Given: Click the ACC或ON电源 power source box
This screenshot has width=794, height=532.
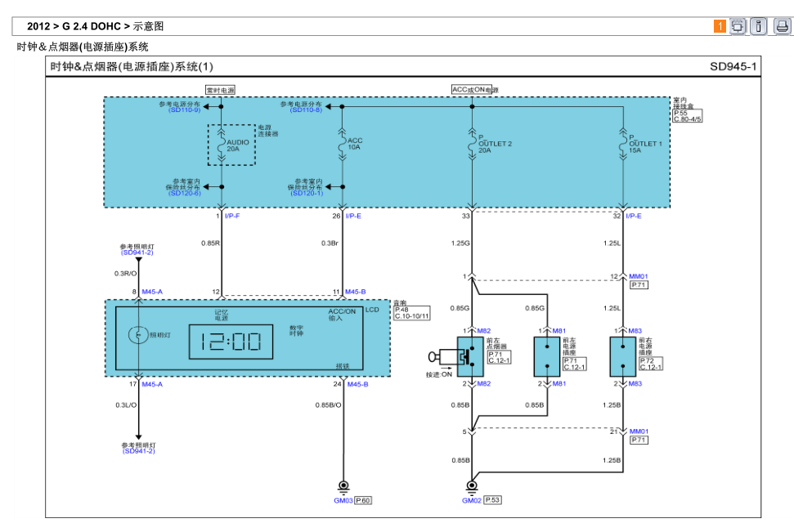Looking at the screenshot, I should (x=474, y=90).
